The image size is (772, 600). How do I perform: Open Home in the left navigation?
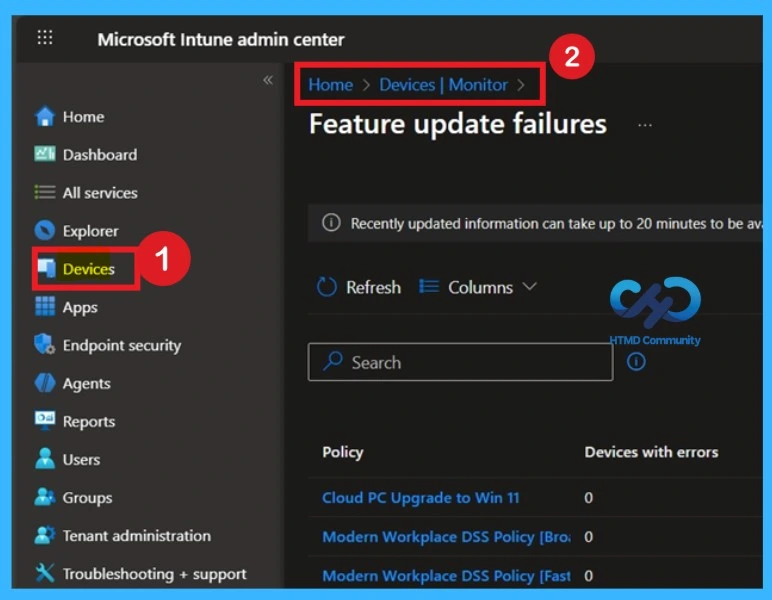pos(83,117)
